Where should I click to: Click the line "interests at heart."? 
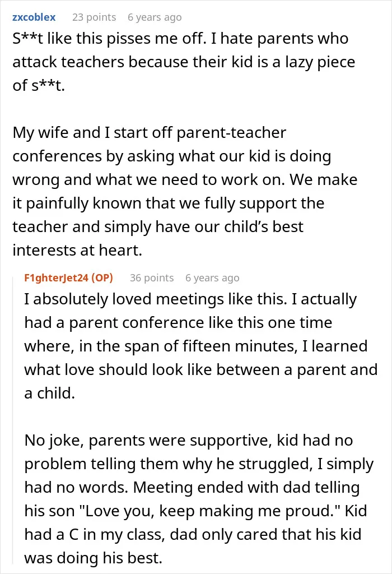77,250
